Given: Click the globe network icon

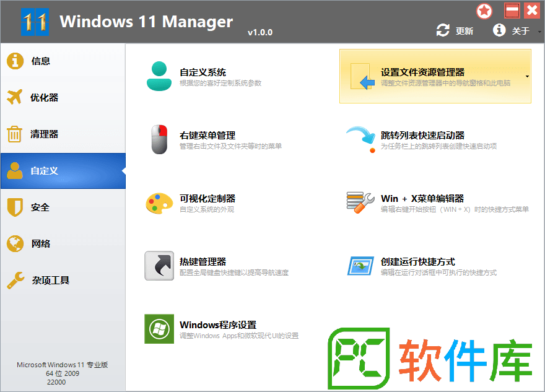Looking at the screenshot, I should pos(15,243).
